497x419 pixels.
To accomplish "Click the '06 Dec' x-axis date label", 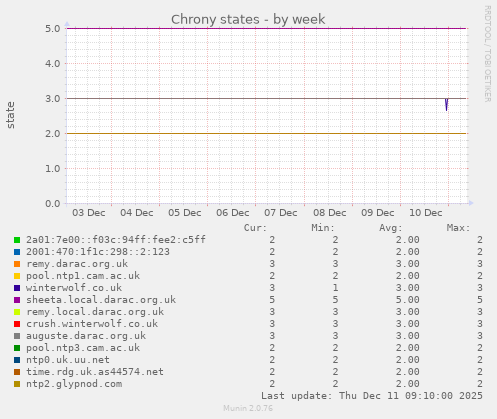I will pos(233,213).
